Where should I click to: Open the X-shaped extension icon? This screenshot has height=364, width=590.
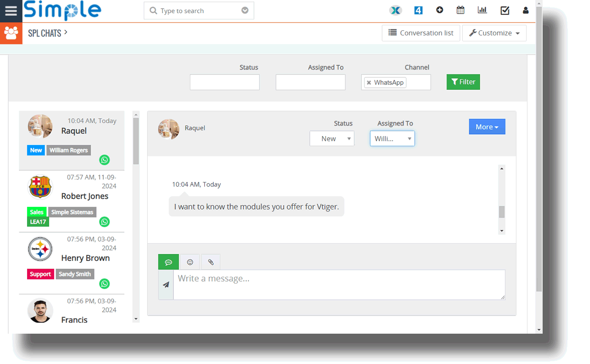[395, 10]
